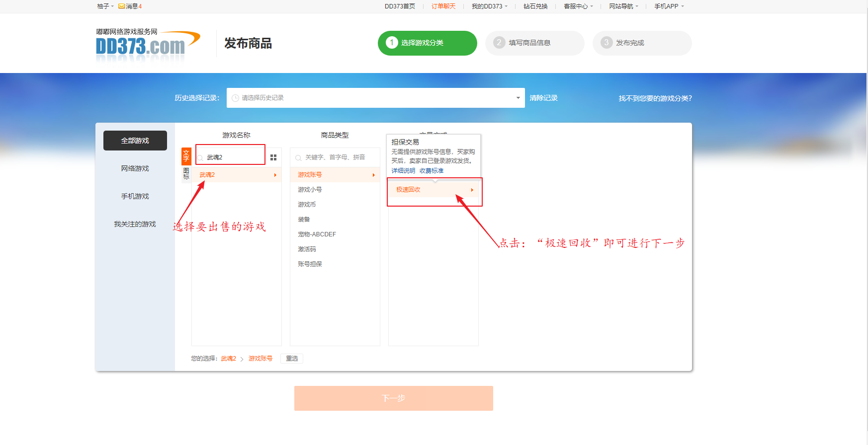Click the envelope message icon
This screenshot has height=445, width=868.
click(x=121, y=6)
